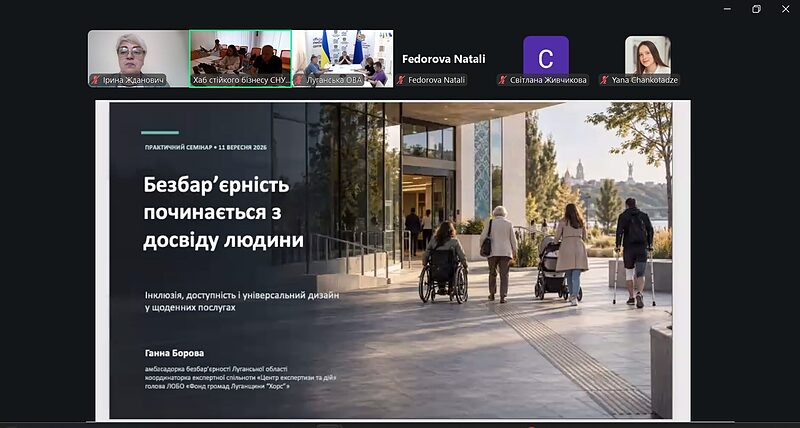The image size is (800, 428).
Task: Restore down the meeting window
Action: point(756,9)
